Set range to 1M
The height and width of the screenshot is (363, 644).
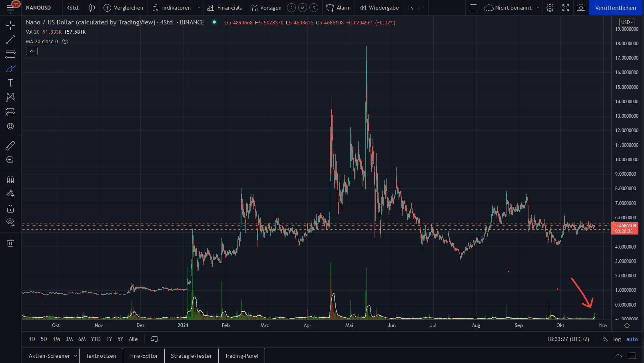coord(56,339)
